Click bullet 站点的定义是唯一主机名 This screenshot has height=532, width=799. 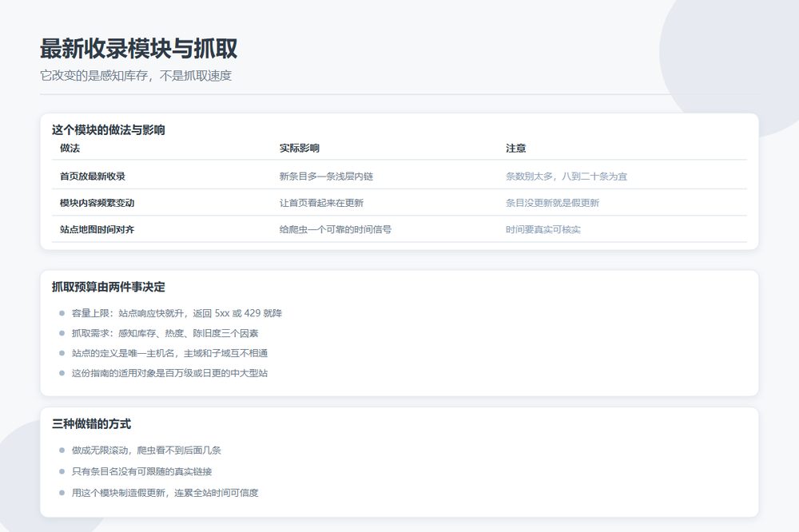(x=169, y=353)
